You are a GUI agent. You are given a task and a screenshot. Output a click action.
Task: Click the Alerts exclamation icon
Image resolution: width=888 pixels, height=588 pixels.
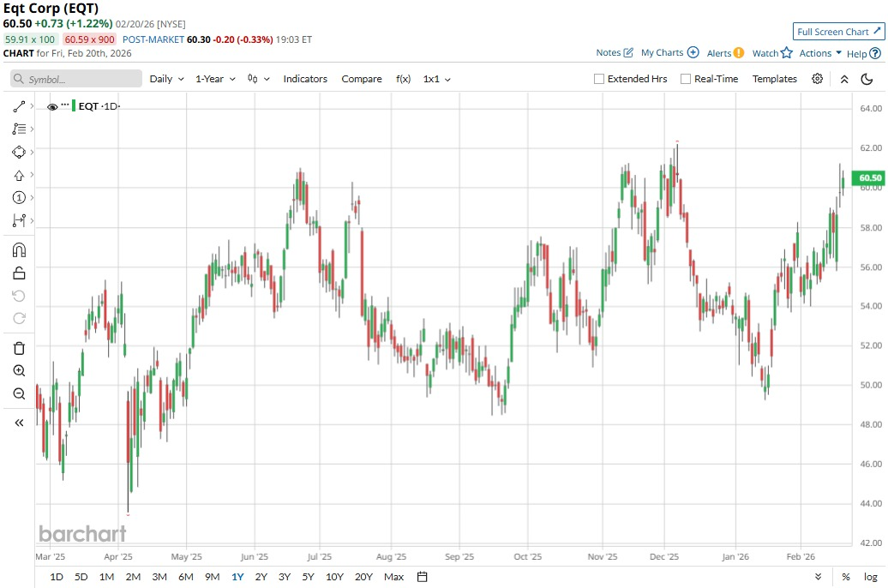[x=739, y=52]
